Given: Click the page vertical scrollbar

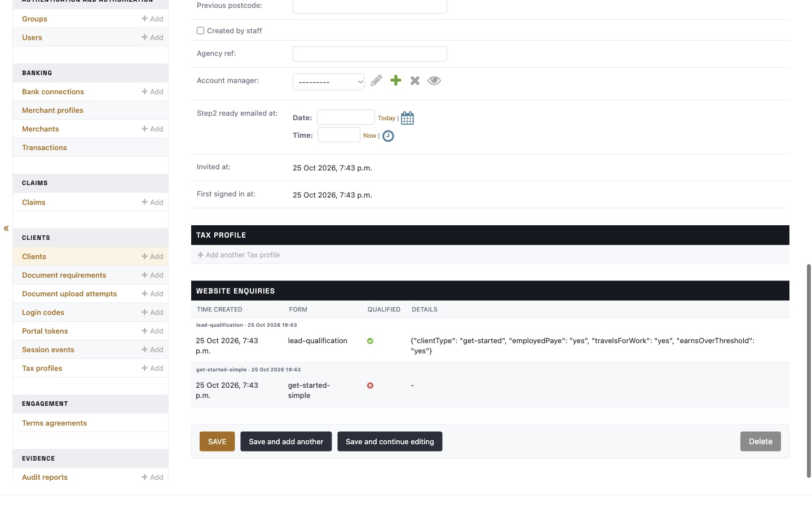Looking at the screenshot, I should [809, 371].
